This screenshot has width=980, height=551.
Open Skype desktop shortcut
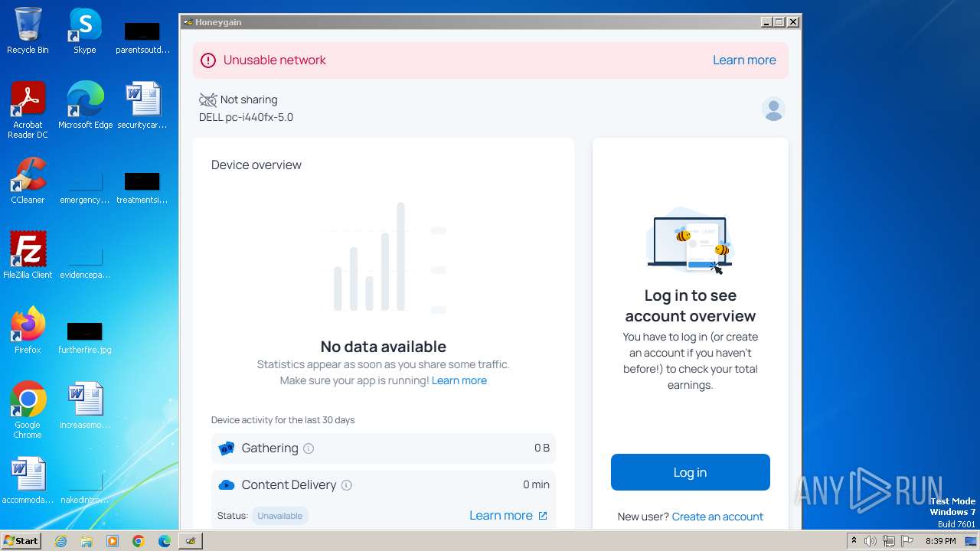tap(84, 31)
